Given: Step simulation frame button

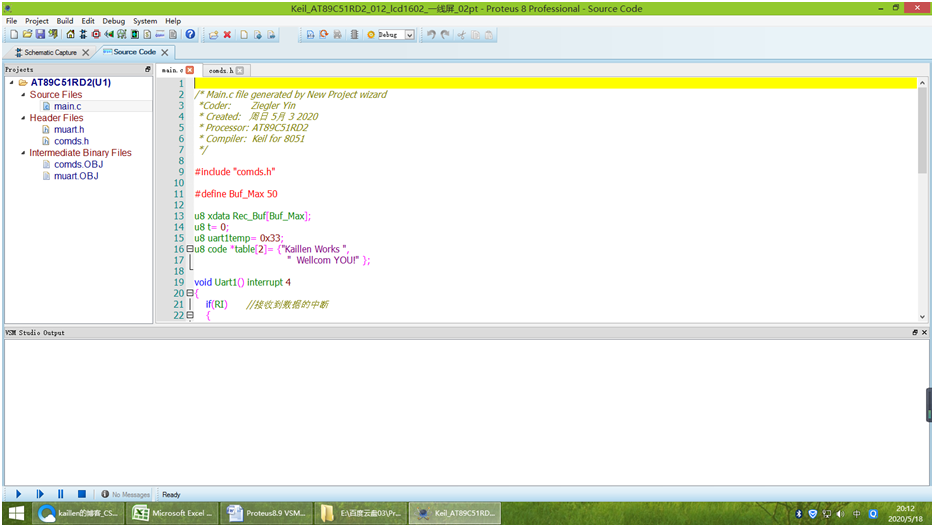Looking at the screenshot, I should 40,494.
